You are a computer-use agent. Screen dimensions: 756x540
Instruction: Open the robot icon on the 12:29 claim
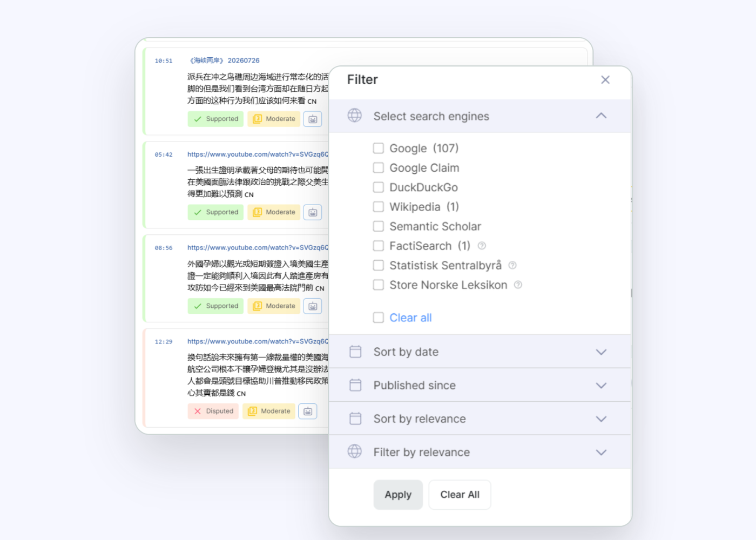(x=308, y=411)
